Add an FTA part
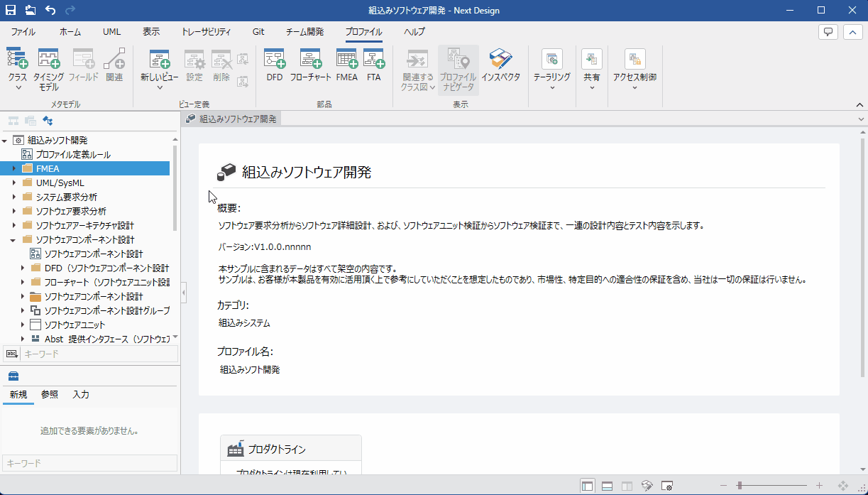The image size is (868, 495). [x=374, y=65]
